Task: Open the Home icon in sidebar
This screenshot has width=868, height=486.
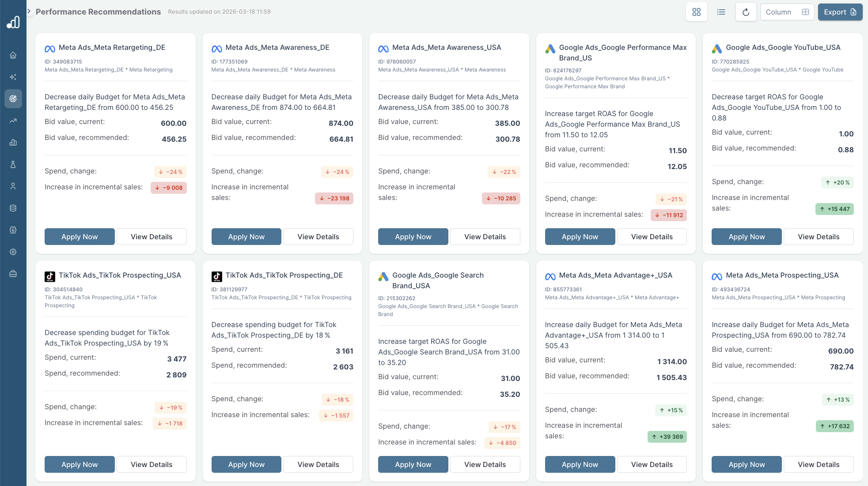Action: (x=13, y=55)
